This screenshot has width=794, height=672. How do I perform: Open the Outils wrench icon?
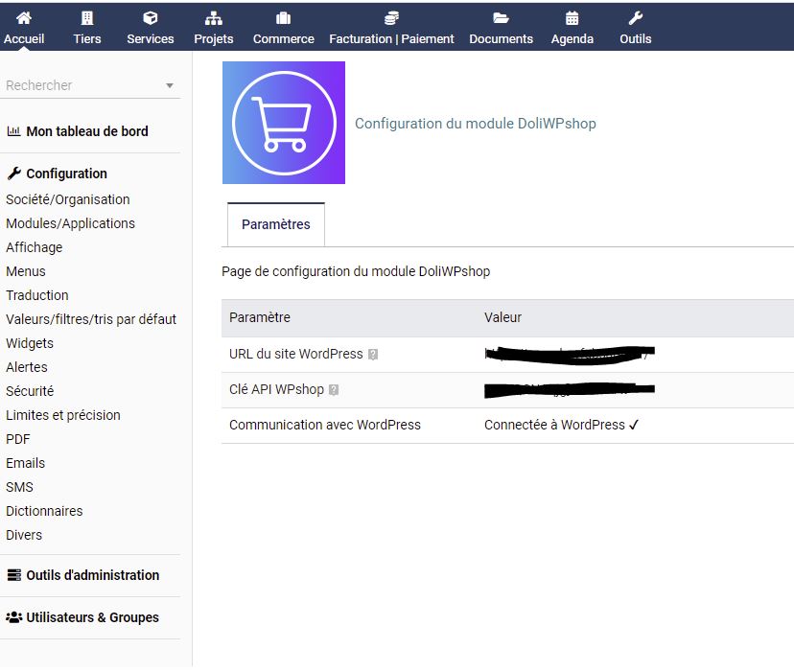635,18
